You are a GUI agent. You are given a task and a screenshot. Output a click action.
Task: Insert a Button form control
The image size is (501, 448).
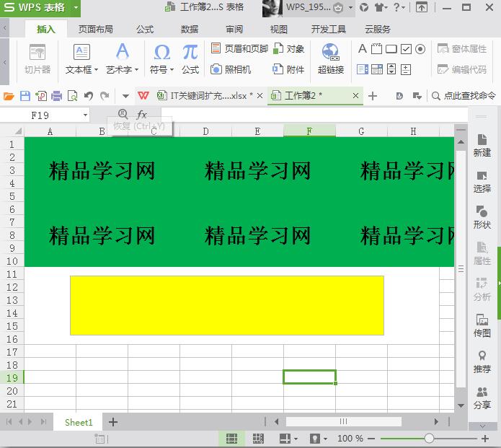pyautogui.click(x=391, y=49)
